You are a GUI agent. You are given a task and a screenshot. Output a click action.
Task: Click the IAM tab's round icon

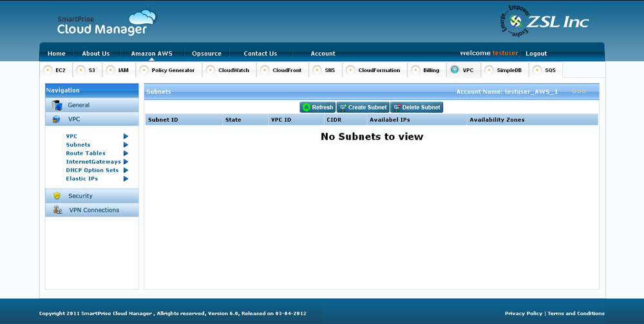pyautogui.click(x=110, y=70)
